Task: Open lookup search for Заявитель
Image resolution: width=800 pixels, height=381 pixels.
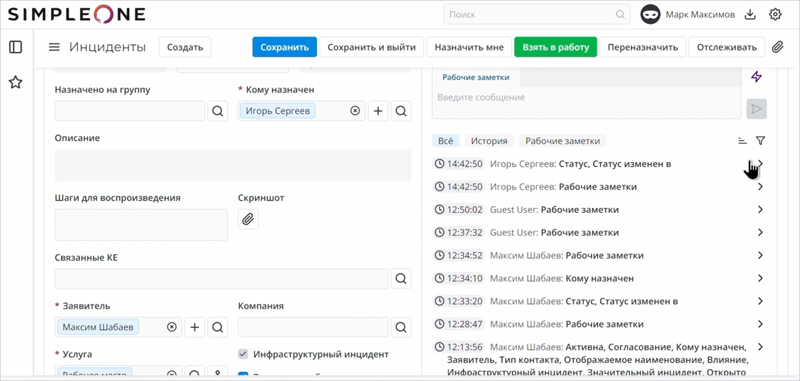Action: [x=217, y=327]
